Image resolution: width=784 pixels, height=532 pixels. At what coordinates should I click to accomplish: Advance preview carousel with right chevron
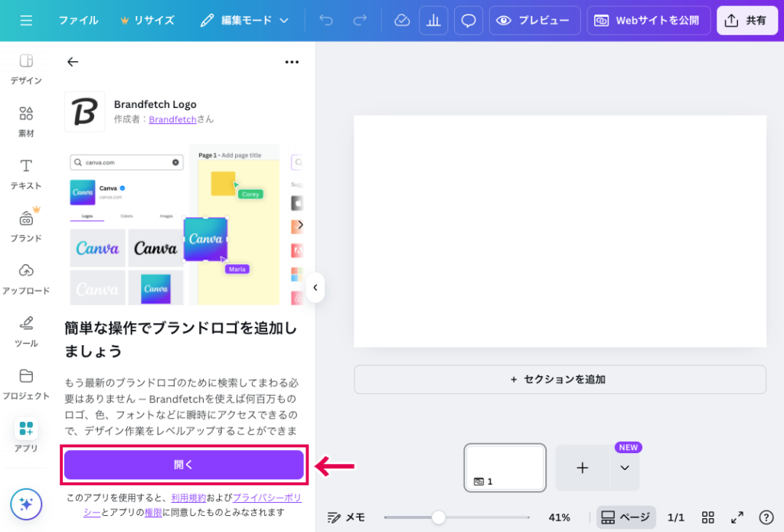point(300,225)
